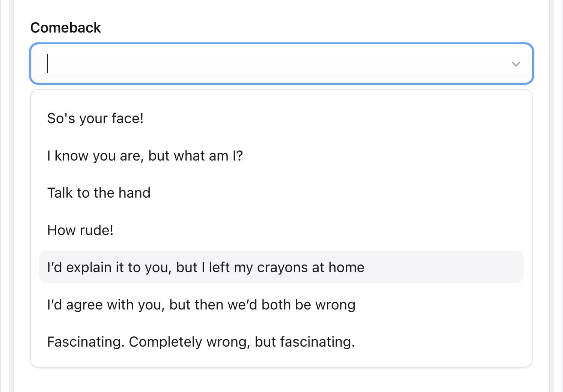The height and width of the screenshot is (392, 563).
Task: Collapse the suggestions list with the chevron arrow
Action: pos(516,64)
